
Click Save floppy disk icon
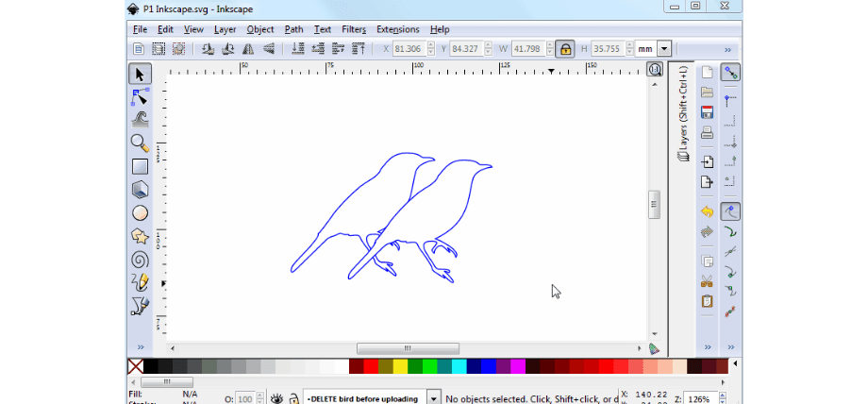[707, 112]
